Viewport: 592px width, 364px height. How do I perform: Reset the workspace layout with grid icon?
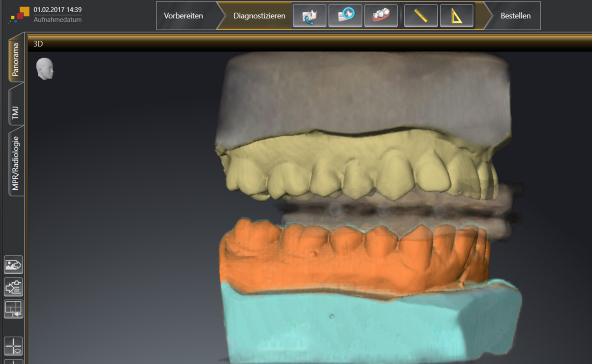(x=13, y=309)
